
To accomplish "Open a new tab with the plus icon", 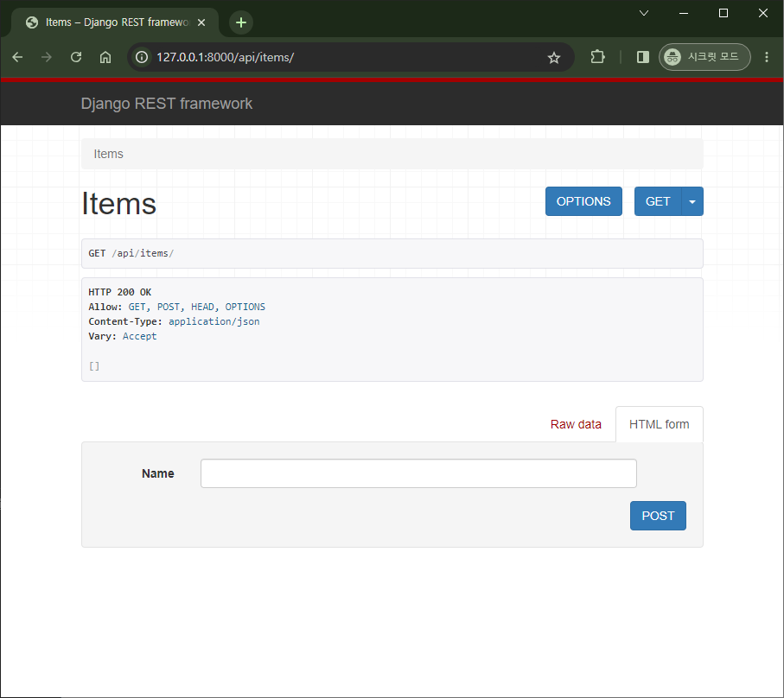I will coord(241,22).
